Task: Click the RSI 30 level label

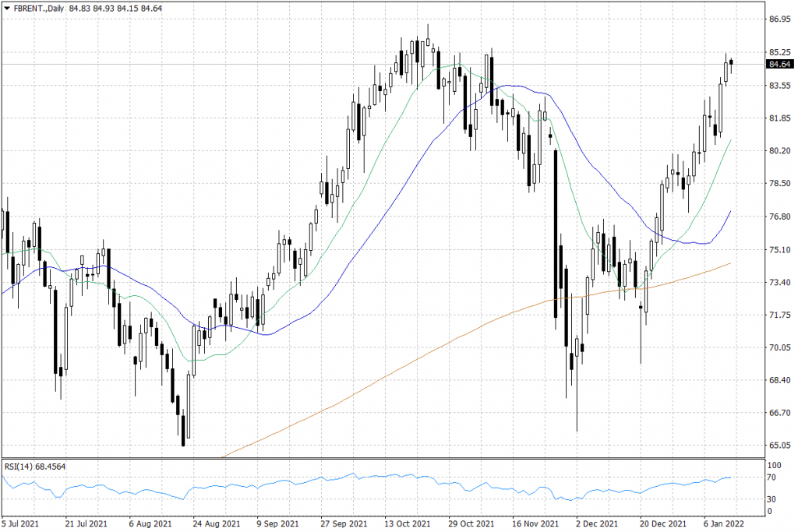Action: click(x=773, y=499)
